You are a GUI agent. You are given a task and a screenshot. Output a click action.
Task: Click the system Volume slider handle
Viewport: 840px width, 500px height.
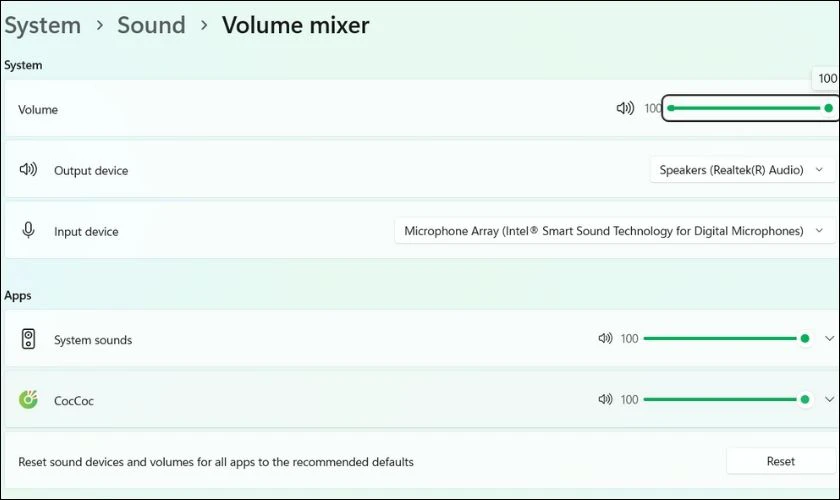828,108
